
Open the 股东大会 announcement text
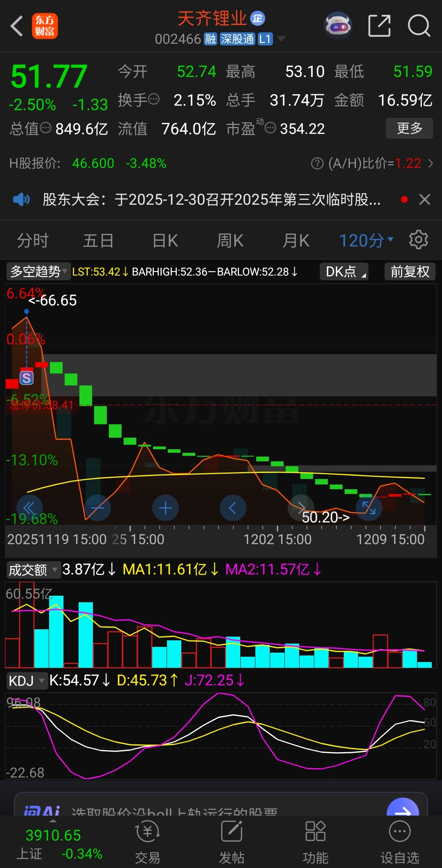(x=212, y=200)
